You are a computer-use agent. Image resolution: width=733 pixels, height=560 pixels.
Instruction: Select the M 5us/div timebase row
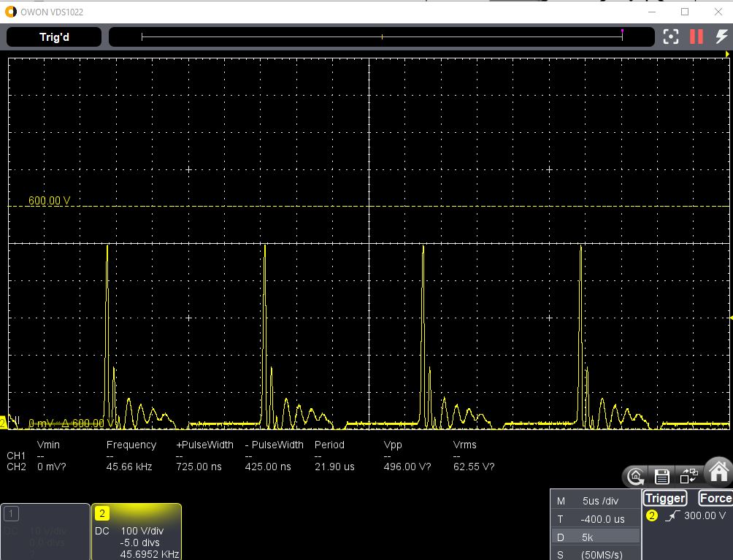tap(596, 501)
